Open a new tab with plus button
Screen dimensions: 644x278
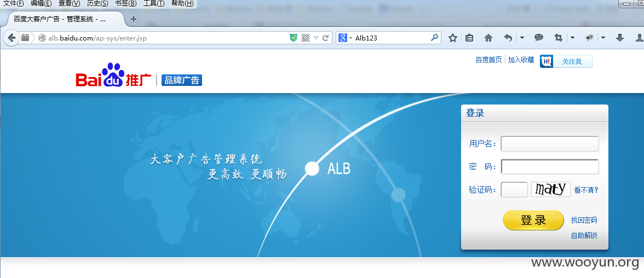[134, 19]
